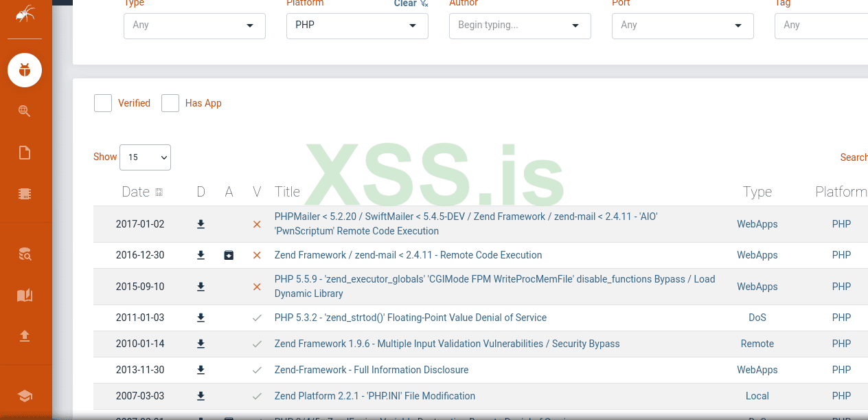Open PHPMailer 'PwnScriptum' Remote Code Execution entry

tap(466, 224)
